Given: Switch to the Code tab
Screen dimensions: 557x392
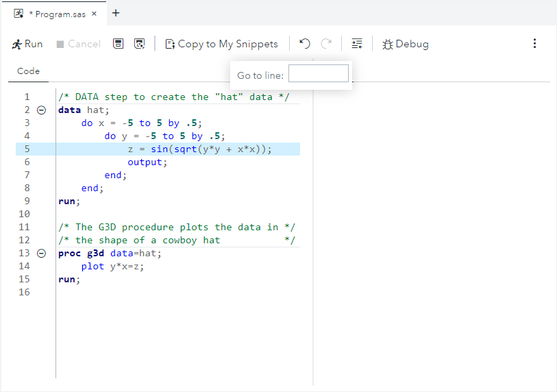Looking at the screenshot, I should click(x=28, y=71).
